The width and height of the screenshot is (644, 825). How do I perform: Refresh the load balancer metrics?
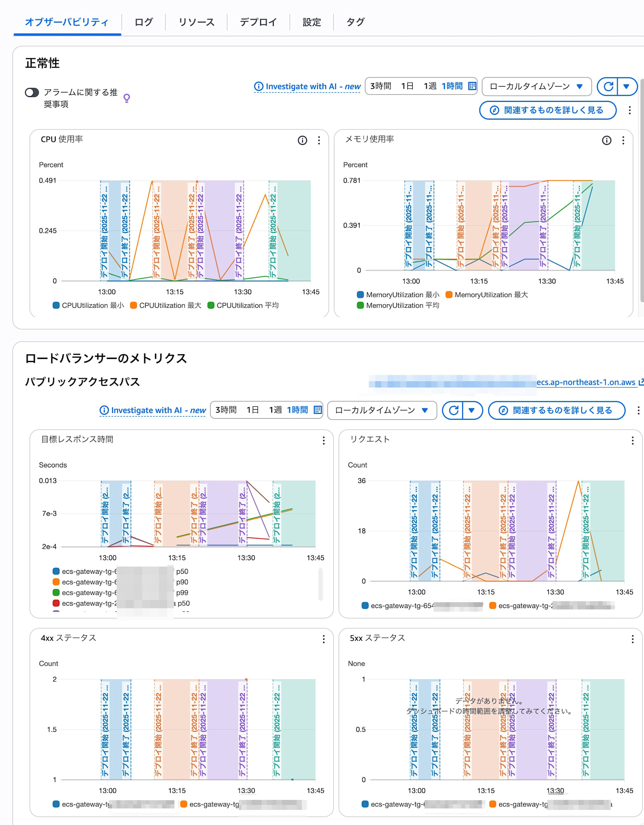pos(453,410)
